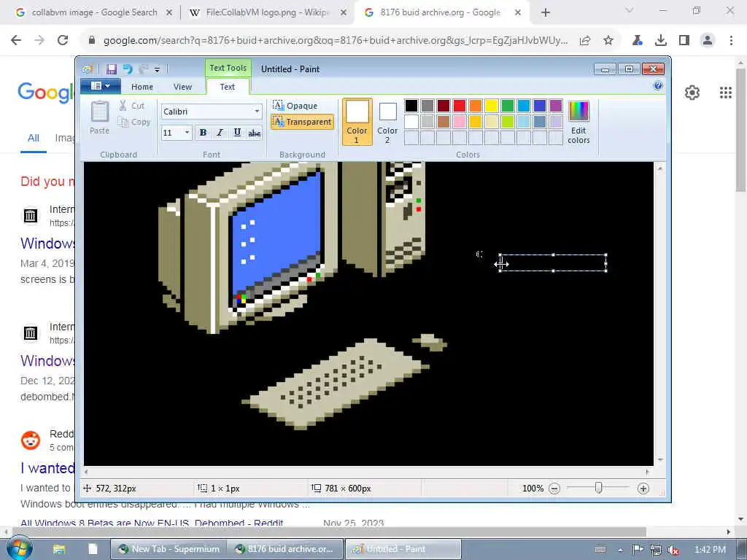Toggle Underline text formatting
This screenshot has width=747, height=560.
[x=237, y=133]
